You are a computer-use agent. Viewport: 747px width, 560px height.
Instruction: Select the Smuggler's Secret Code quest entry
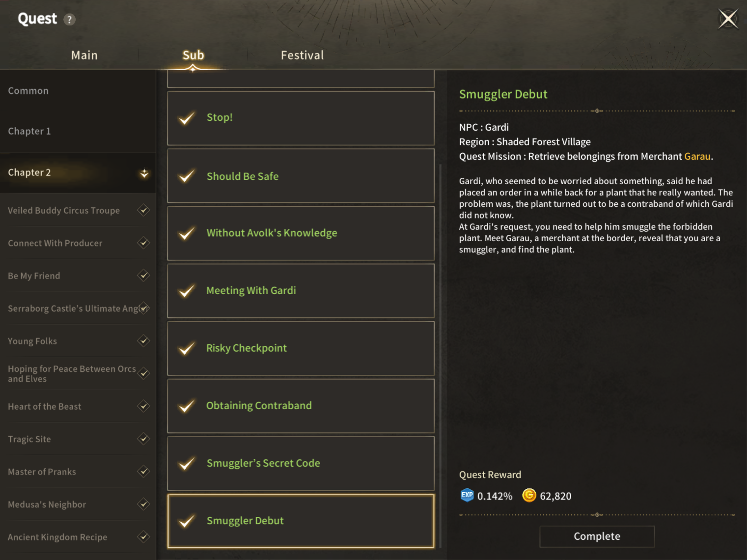click(301, 463)
